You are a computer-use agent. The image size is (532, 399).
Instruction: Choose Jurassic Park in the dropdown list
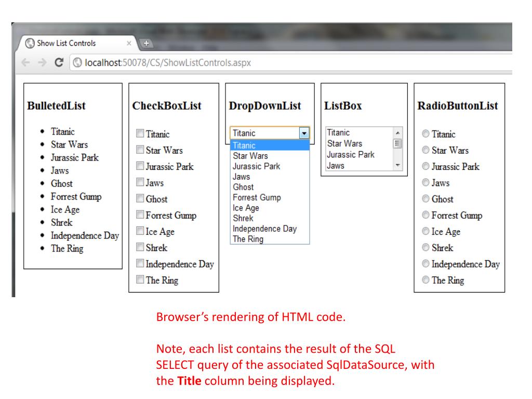tap(270, 166)
